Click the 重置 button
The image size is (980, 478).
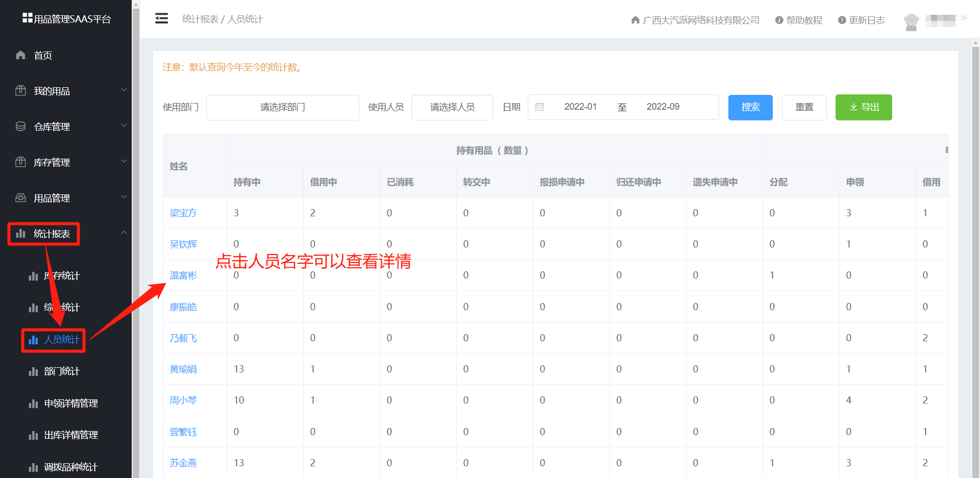pyautogui.click(x=804, y=107)
